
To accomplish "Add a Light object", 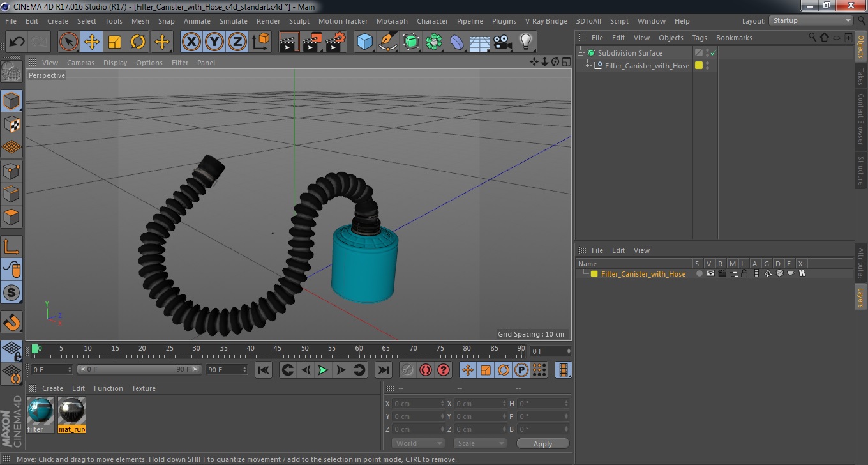I will coord(526,42).
